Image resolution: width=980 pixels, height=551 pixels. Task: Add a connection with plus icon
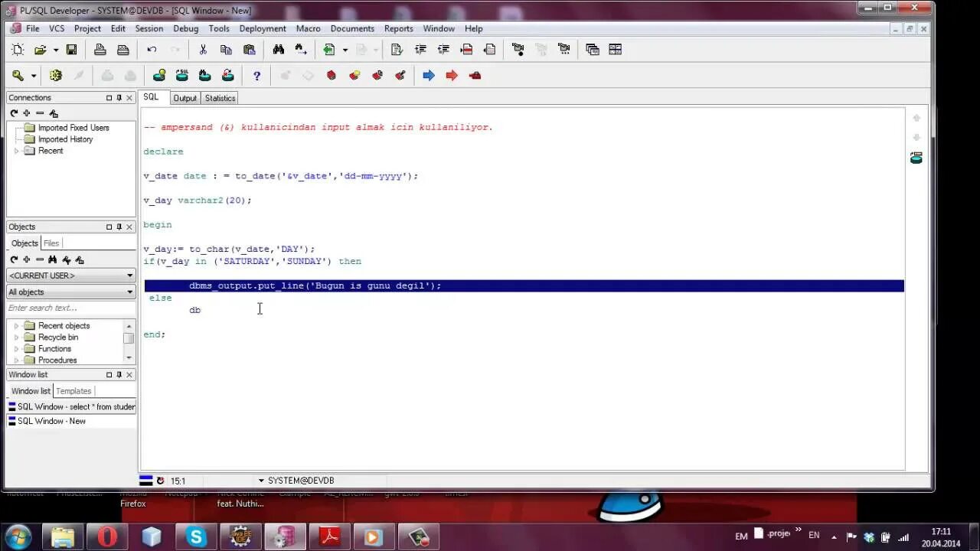[x=27, y=113]
